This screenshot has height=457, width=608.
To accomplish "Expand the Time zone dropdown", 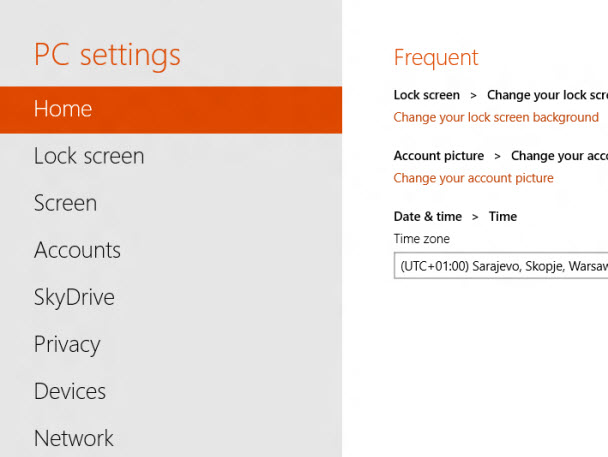I will coord(500,267).
